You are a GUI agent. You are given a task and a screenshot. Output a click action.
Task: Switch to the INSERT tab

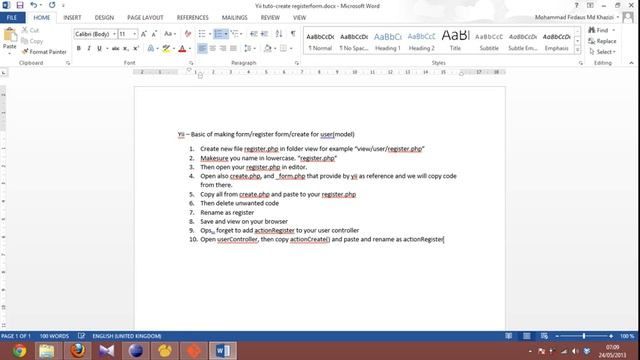tap(72, 18)
